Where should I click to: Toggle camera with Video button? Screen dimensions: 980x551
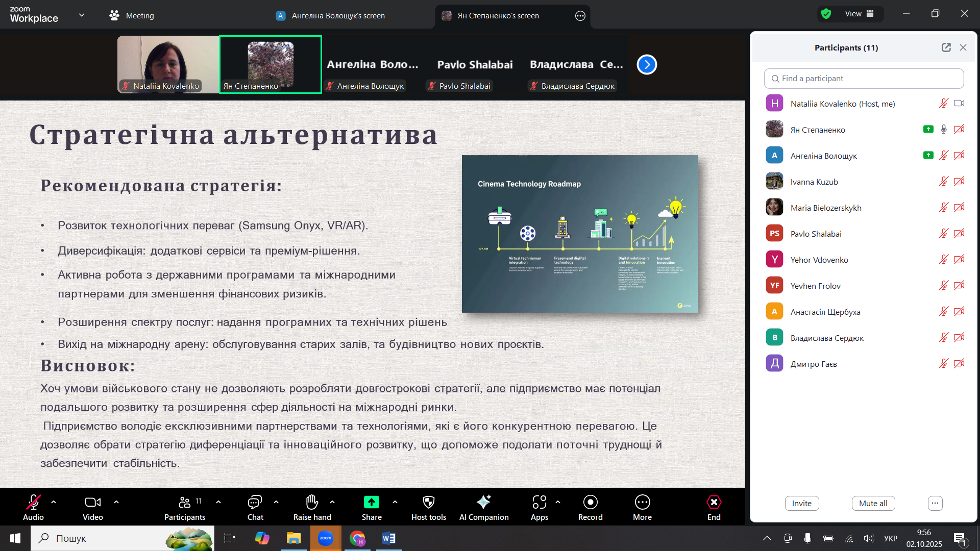click(92, 503)
